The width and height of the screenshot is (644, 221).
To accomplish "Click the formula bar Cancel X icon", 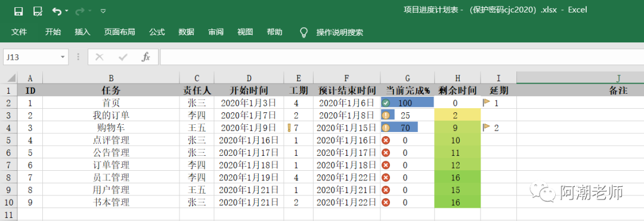I will tap(99, 57).
